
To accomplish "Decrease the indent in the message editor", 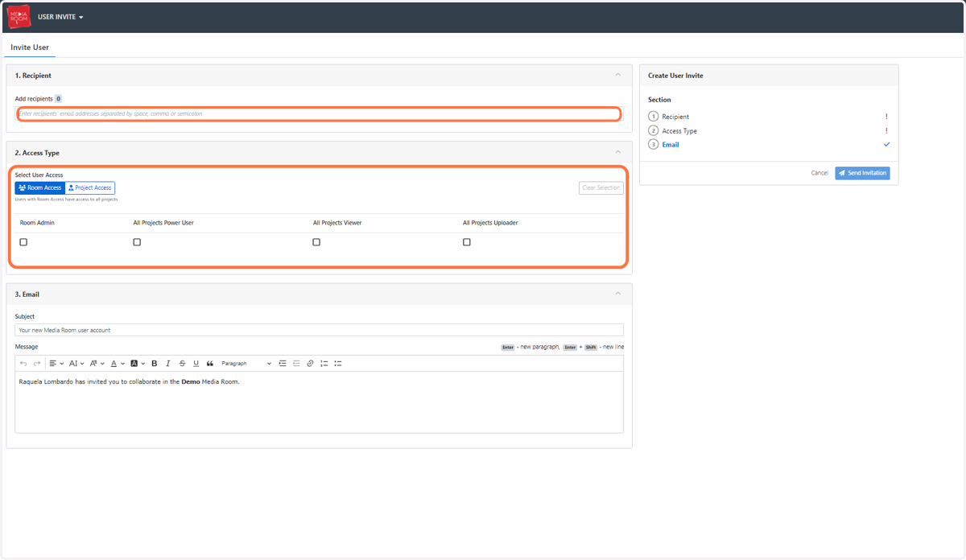I will coord(296,364).
